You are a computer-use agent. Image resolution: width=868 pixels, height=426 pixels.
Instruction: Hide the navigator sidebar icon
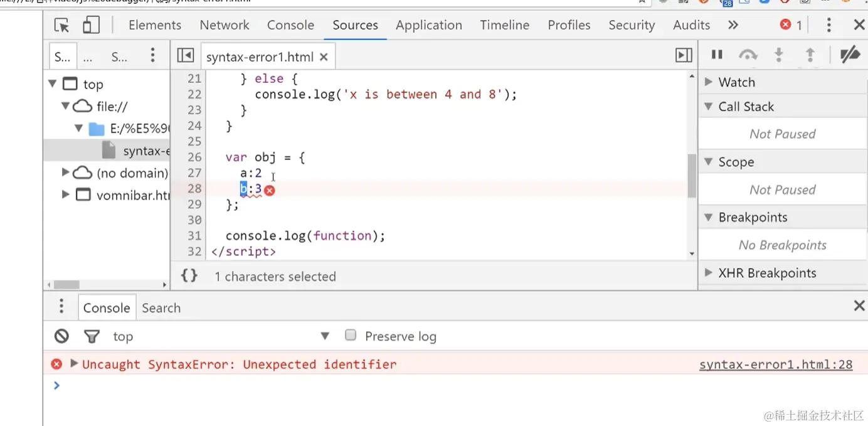pos(186,56)
